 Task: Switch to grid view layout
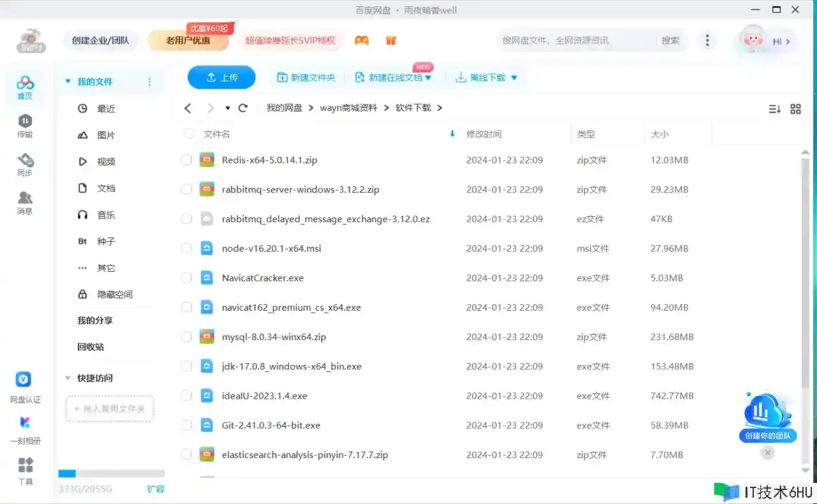click(795, 109)
